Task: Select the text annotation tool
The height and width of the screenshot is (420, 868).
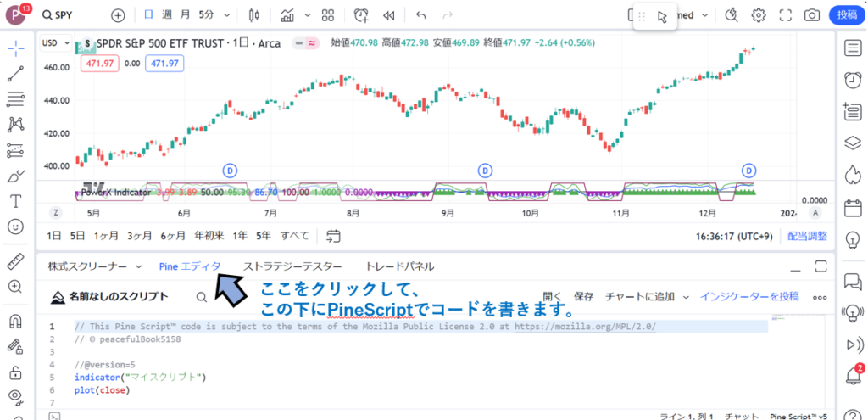Action: 15,201
